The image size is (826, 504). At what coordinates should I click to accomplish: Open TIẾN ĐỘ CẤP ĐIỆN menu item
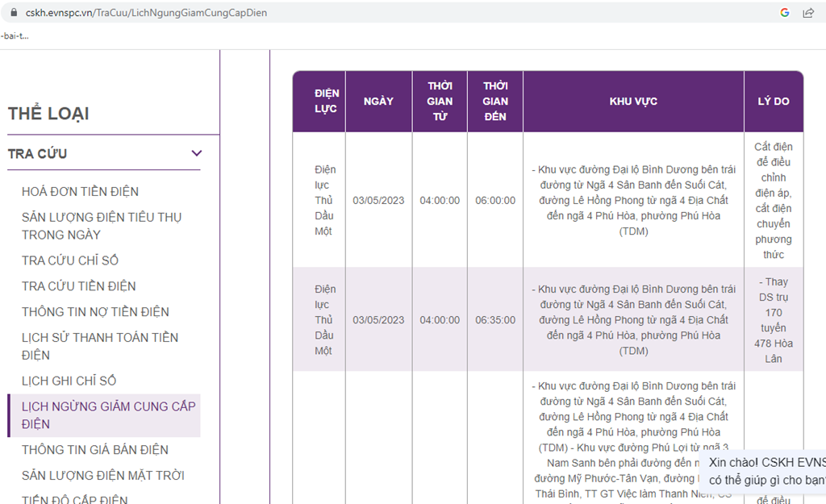tap(75, 498)
